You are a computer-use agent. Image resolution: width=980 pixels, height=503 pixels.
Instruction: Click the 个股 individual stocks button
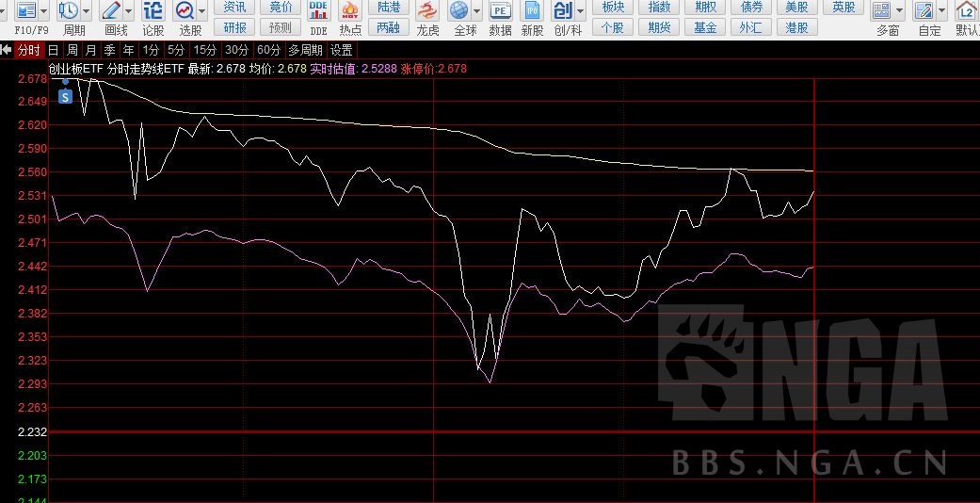(613, 27)
